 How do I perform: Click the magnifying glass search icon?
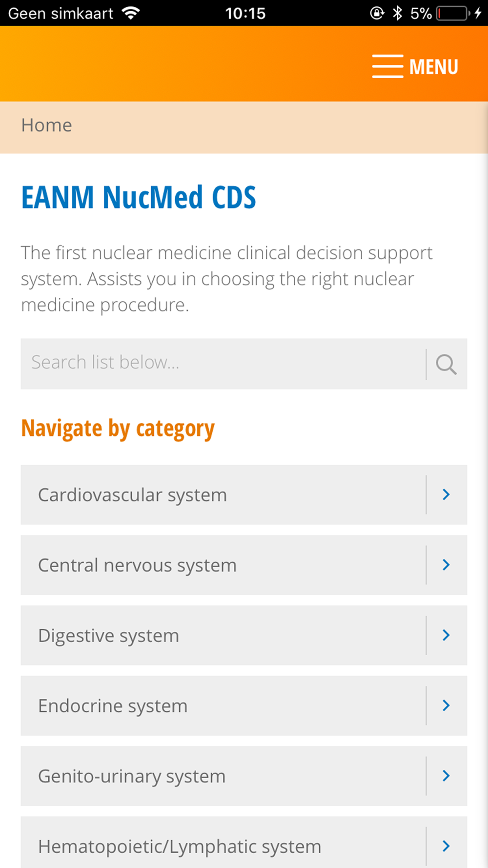(x=446, y=364)
